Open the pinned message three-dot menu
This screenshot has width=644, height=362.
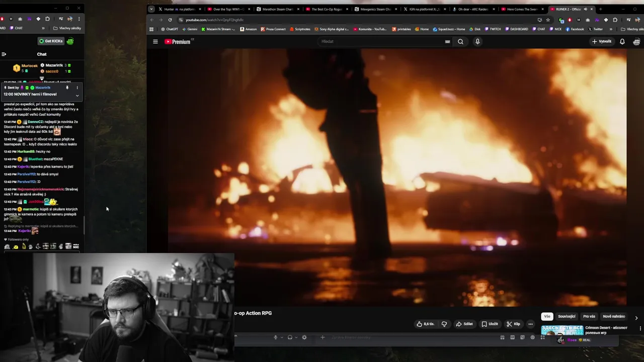click(77, 87)
